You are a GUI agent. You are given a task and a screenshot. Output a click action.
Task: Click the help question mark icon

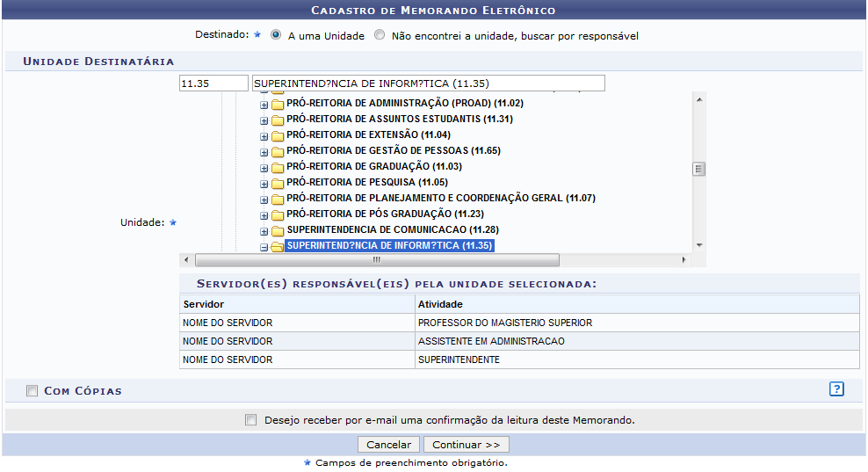tap(836, 388)
